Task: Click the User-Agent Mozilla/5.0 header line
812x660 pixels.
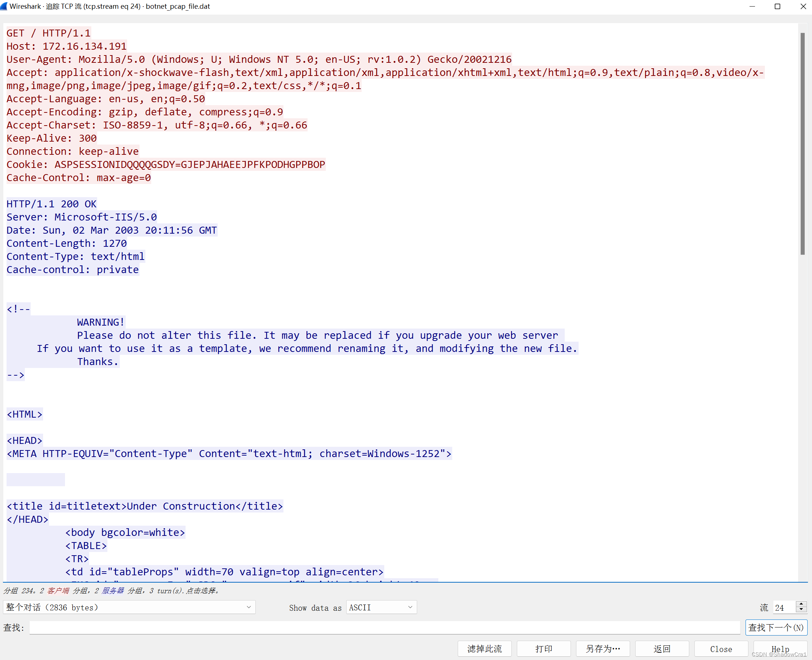Action: (259, 59)
